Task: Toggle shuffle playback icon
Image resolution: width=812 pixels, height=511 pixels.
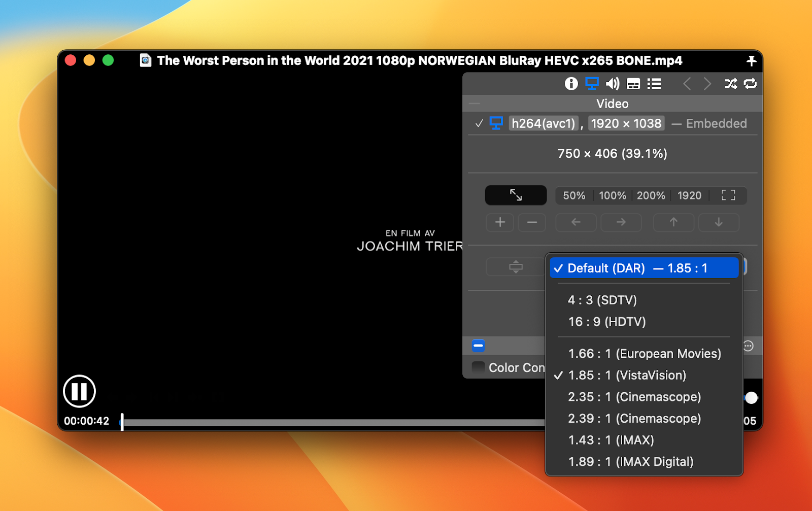Action: (731, 84)
